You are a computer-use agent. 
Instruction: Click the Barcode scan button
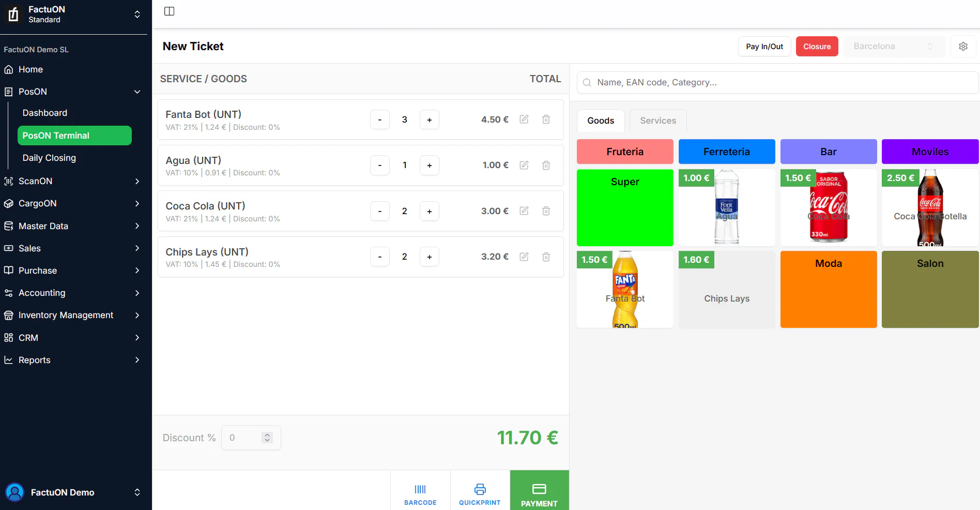420,490
